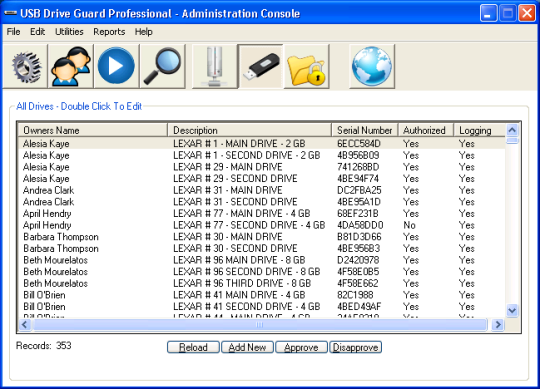Select row LEXAR # 29 - MAIN DRIVE
Viewport: 540px width, 389px height.
(261, 167)
